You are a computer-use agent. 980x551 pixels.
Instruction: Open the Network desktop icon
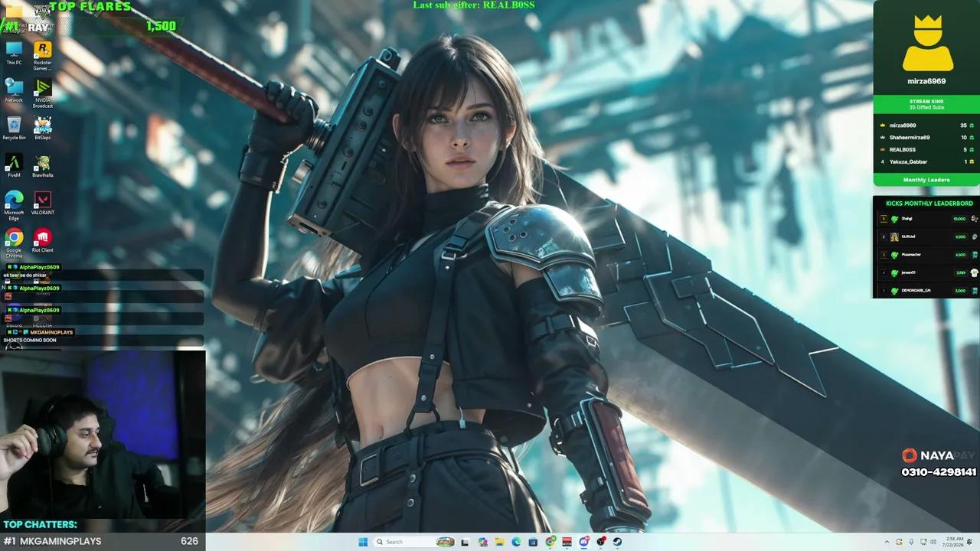pos(14,90)
